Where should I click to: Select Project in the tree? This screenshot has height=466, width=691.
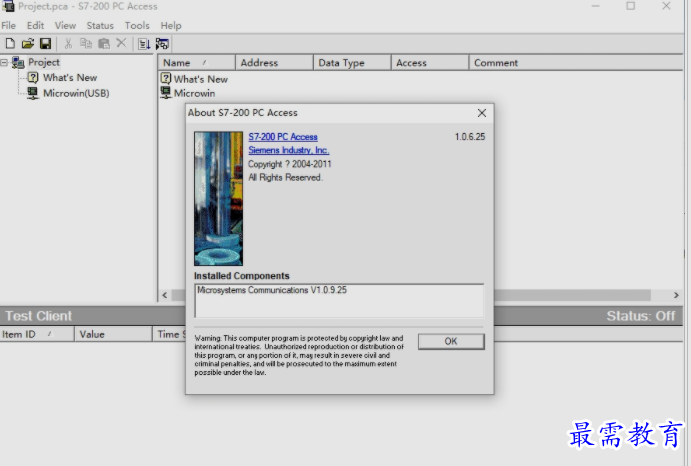pos(44,62)
